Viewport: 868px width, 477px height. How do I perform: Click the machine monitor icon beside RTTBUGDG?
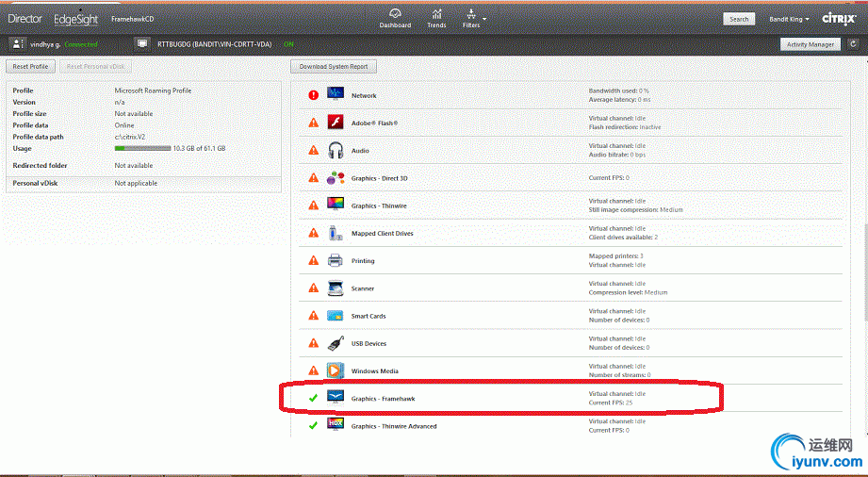click(143, 43)
